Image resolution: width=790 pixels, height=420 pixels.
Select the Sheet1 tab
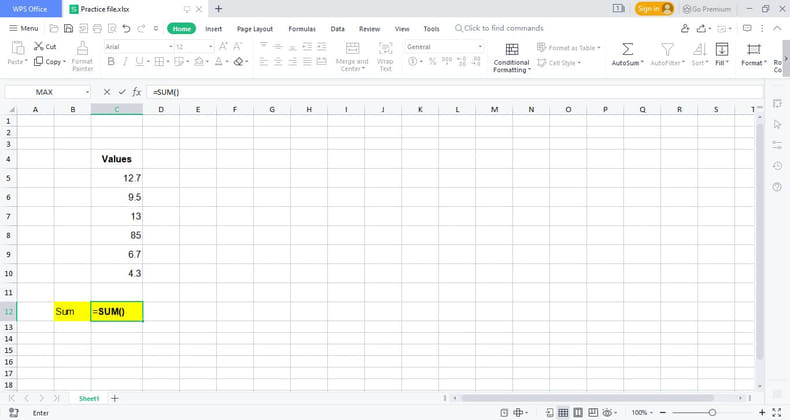[x=89, y=398]
